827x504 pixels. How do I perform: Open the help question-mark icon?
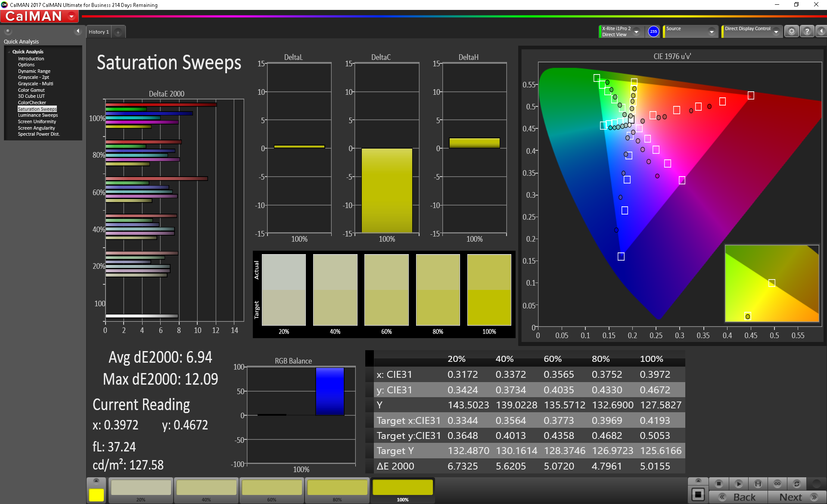[807, 31]
